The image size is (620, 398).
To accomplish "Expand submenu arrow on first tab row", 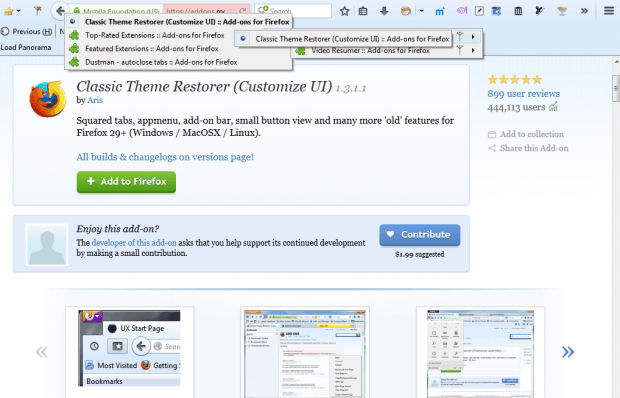I will click(x=473, y=37).
